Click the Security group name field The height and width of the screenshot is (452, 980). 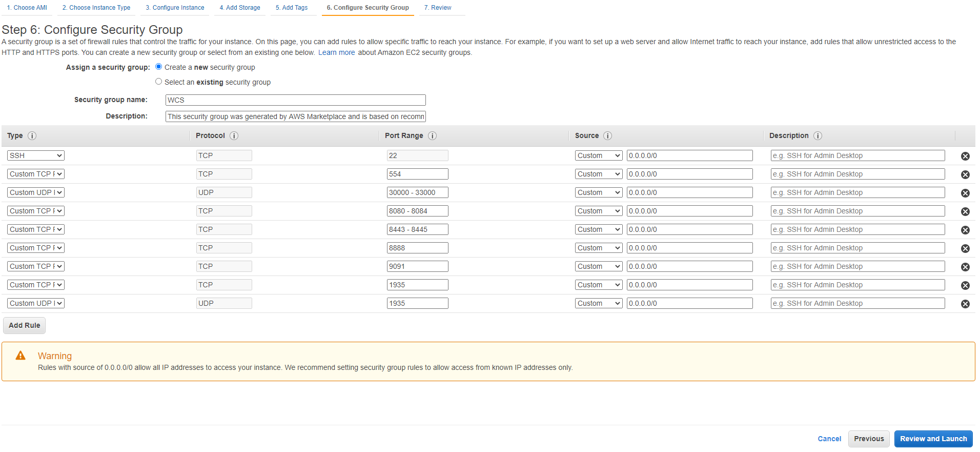[x=295, y=100]
